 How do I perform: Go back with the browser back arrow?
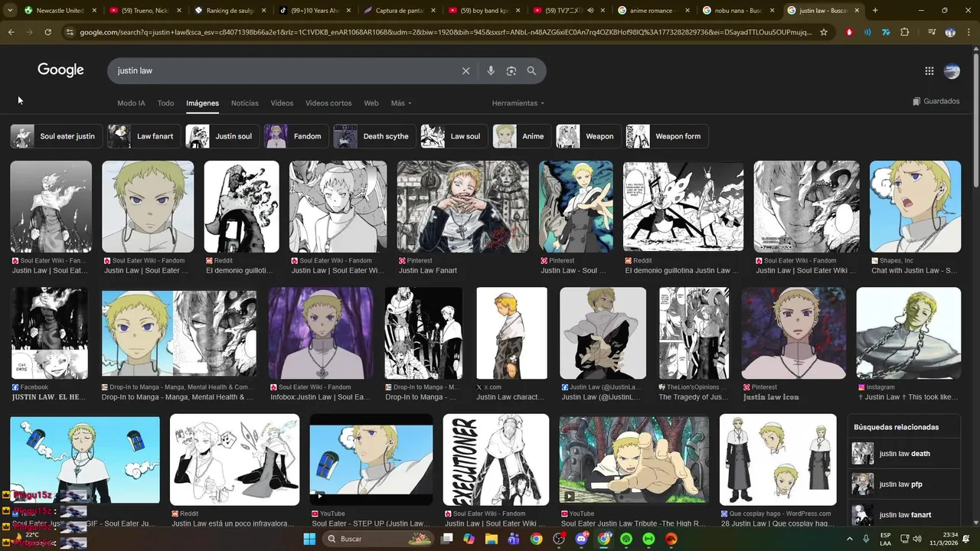pos(11,32)
